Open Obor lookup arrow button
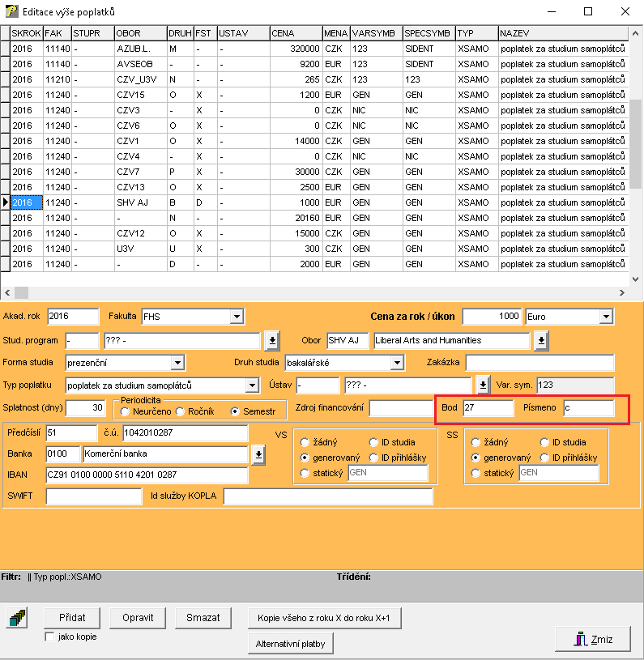 tap(541, 340)
